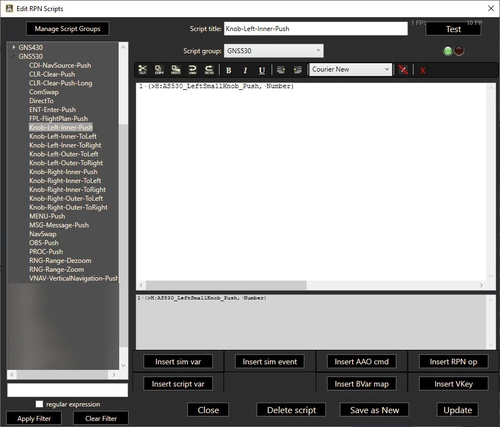Select DirectTo script
Image resolution: width=500 pixels, height=427 pixels.
tap(41, 101)
